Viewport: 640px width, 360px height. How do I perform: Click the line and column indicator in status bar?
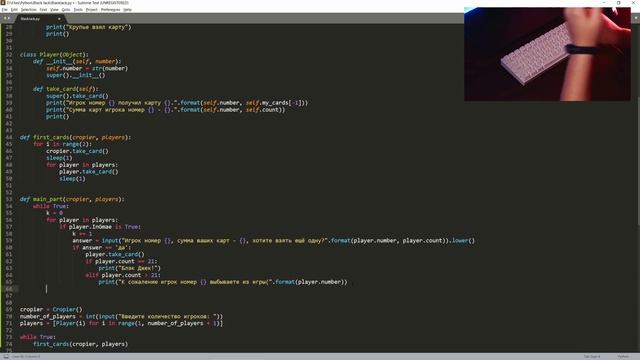26,356
